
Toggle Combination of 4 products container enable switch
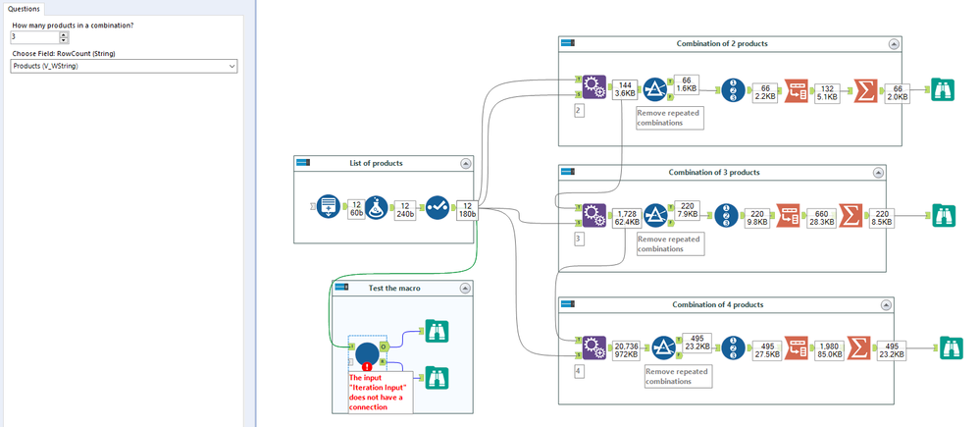[568, 304]
